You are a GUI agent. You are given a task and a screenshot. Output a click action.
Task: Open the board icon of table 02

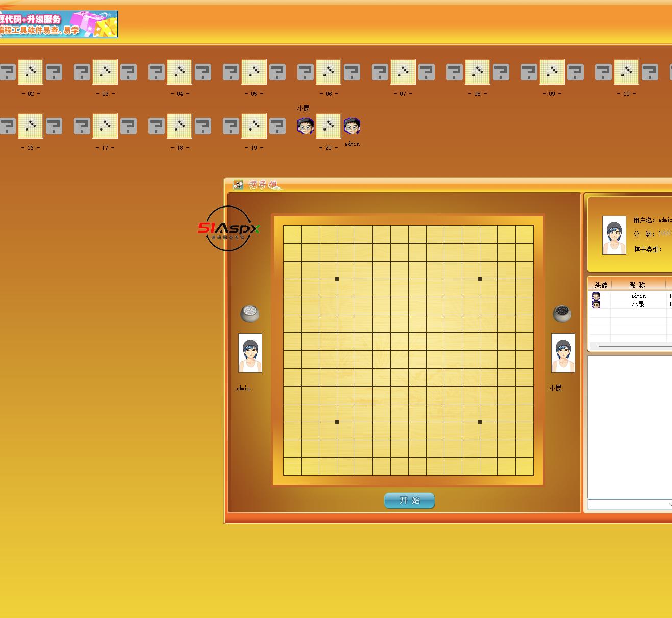(31, 72)
